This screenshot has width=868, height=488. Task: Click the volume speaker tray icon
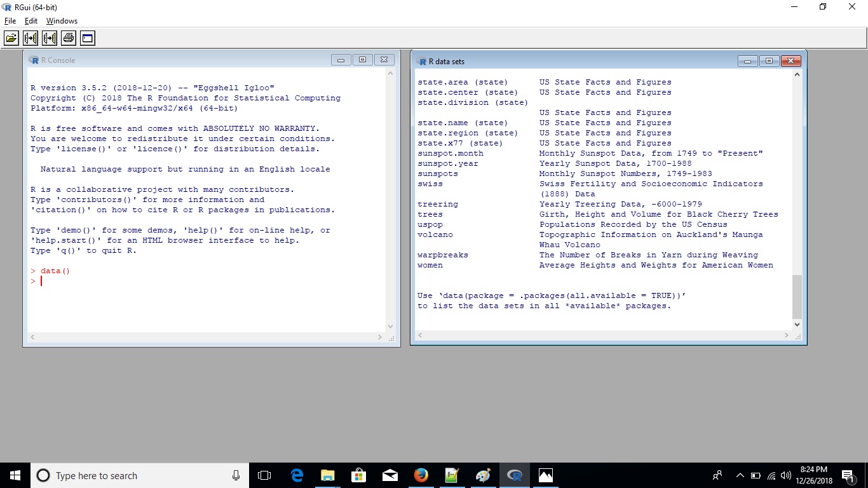786,475
